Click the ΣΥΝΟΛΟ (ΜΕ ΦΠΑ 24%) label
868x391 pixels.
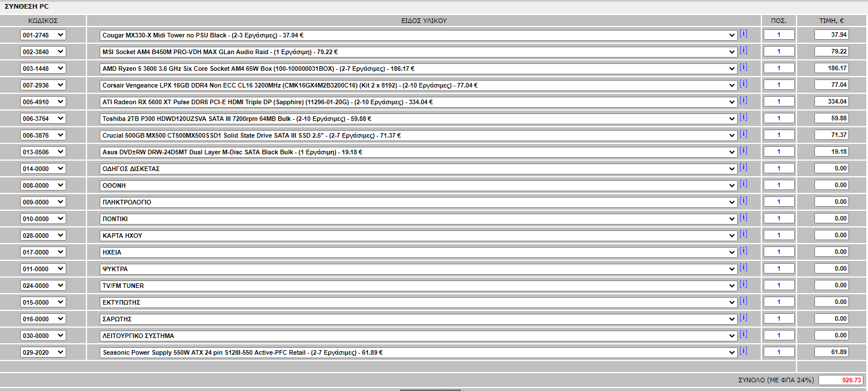coord(776,380)
